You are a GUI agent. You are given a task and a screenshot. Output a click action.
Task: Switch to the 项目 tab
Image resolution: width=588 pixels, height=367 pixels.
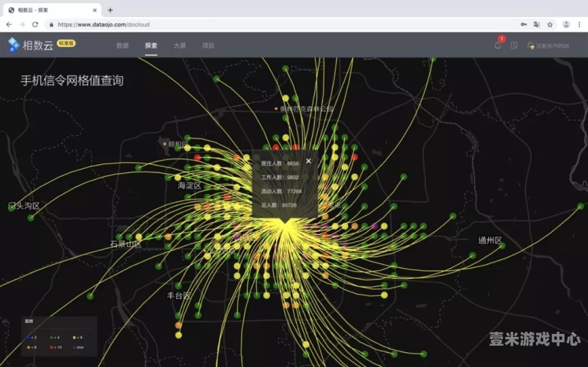point(208,46)
